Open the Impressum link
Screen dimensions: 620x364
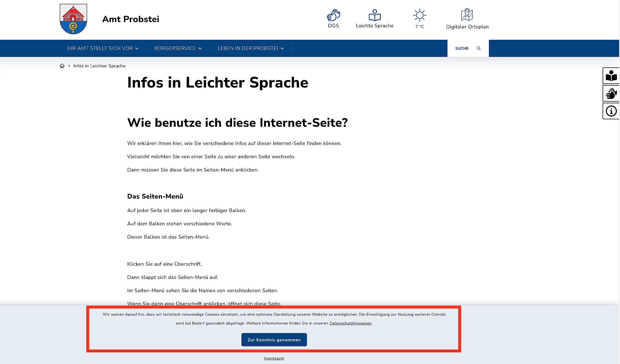(x=274, y=358)
